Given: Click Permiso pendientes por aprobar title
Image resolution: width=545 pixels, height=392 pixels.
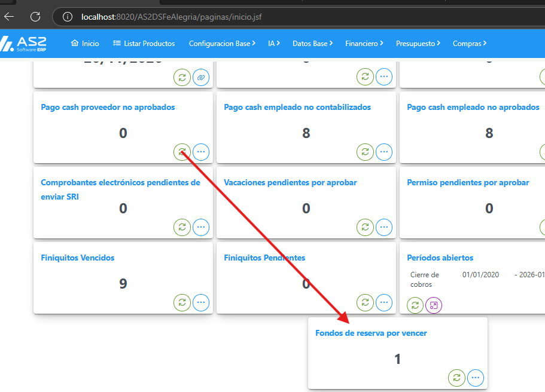Looking at the screenshot, I should [x=468, y=183].
